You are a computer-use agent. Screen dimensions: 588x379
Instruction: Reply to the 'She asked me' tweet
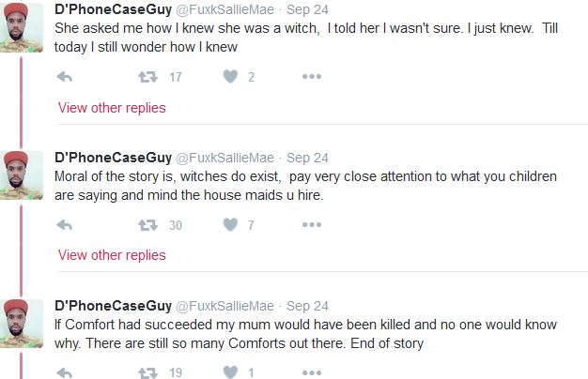65,77
